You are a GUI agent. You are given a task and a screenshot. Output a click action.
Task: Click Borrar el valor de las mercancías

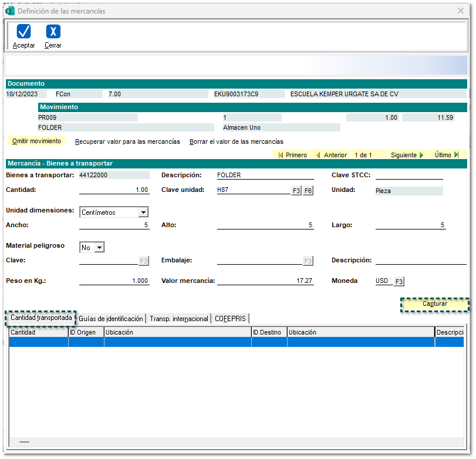pyautogui.click(x=236, y=141)
